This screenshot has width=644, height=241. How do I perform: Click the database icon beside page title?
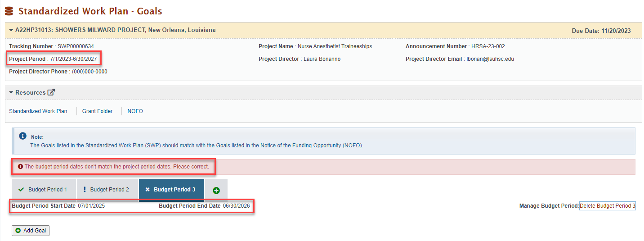(9, 11)
